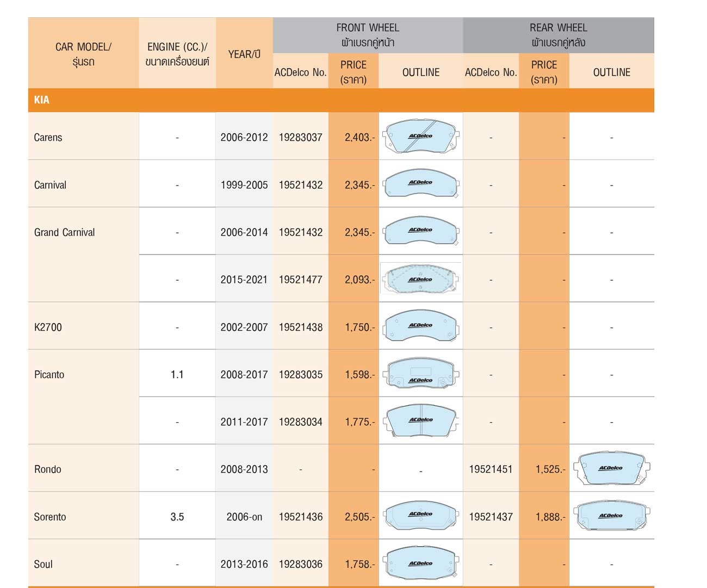
Task: Click the year range 2008-2017
Action: [244, 374]
